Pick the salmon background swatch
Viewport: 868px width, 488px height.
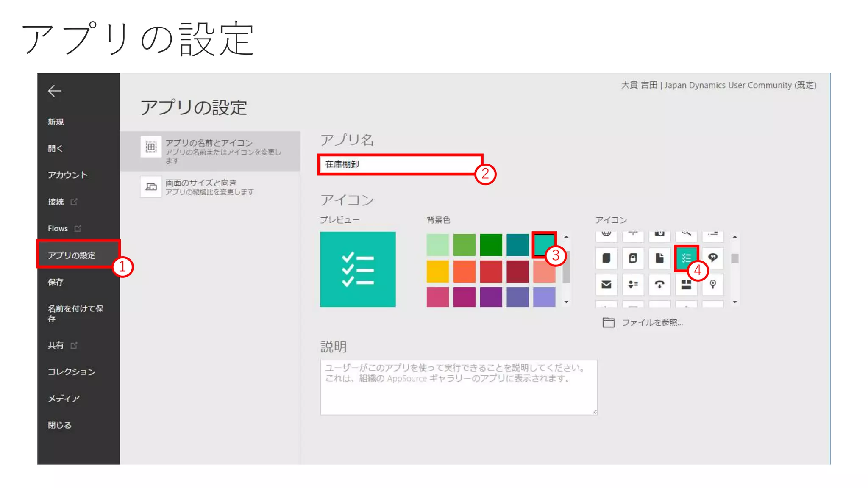[544, 273]
